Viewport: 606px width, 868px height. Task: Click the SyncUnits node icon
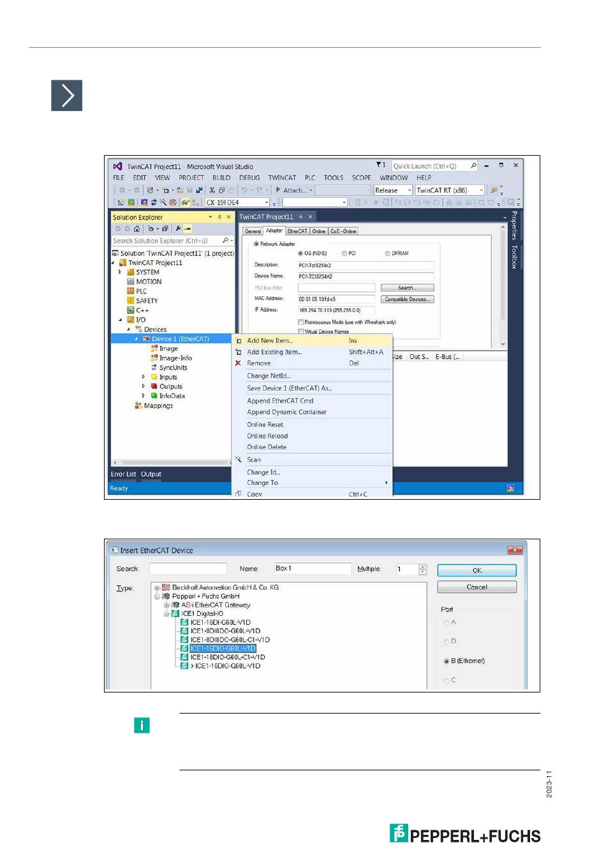[x=154, y=368]
